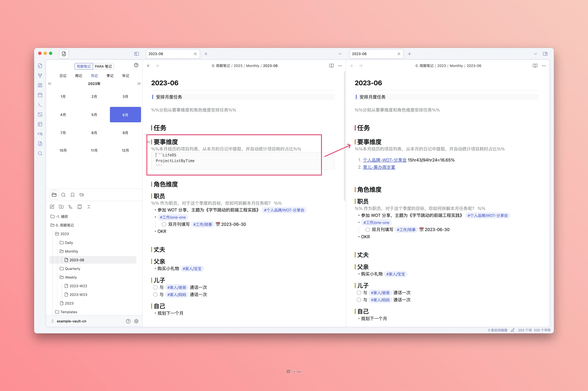Click the tags icon in sidebar tabs

82,195
